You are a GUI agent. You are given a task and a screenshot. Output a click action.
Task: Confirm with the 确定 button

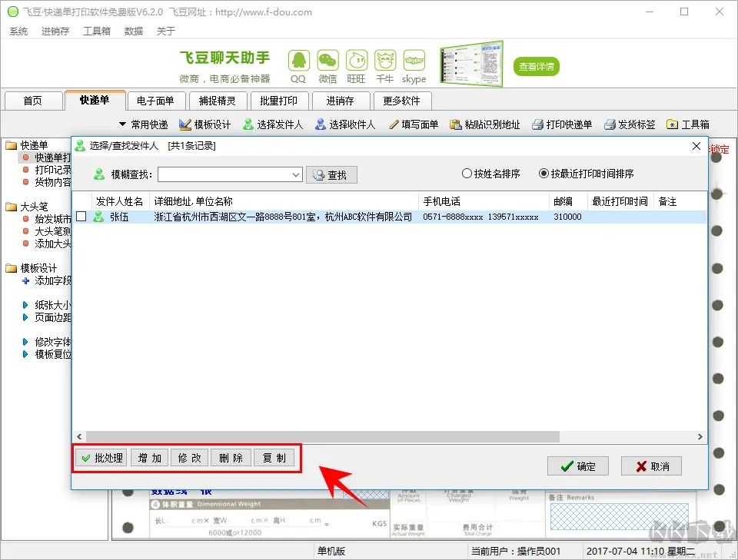[x=578, y=466]
